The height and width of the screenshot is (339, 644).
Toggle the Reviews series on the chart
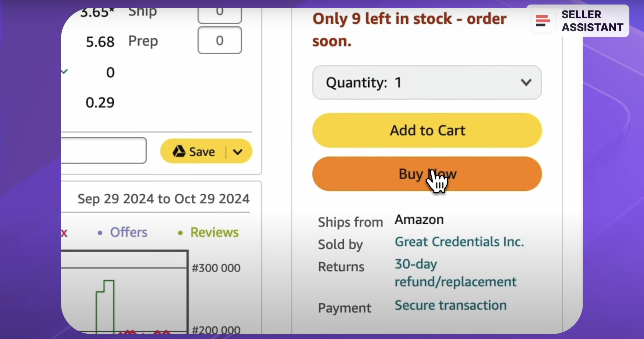[x=214, y=232]
